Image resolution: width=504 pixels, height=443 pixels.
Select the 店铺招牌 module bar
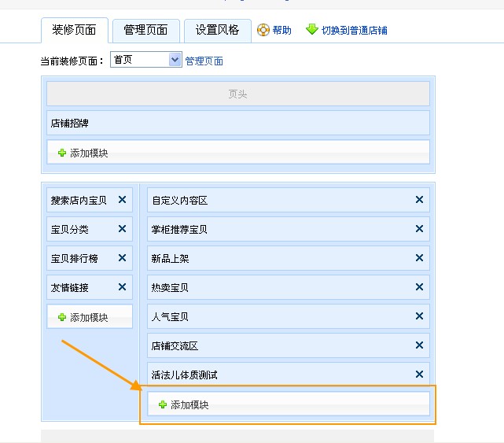coord(237,123)
